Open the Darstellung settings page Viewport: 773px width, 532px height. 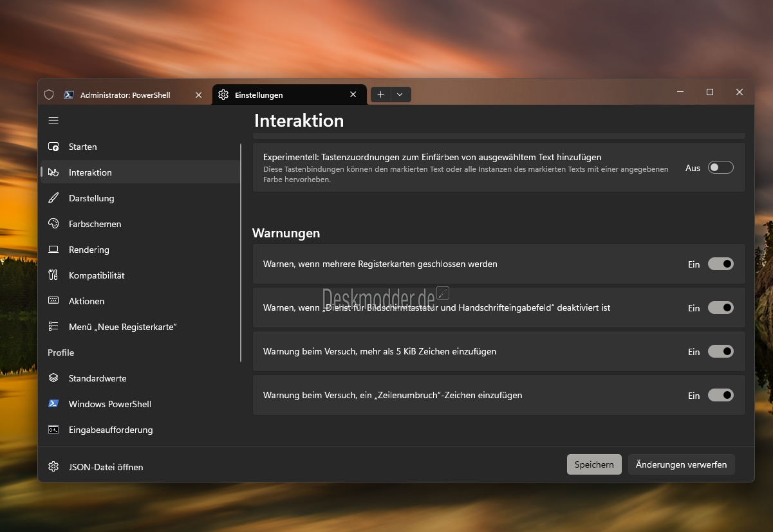(140, 198)
